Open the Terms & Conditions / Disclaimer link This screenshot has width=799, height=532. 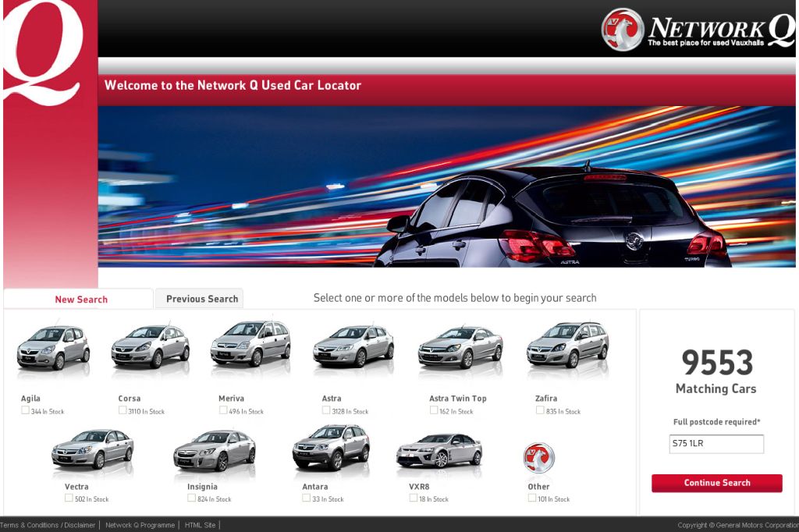(48, 525)
